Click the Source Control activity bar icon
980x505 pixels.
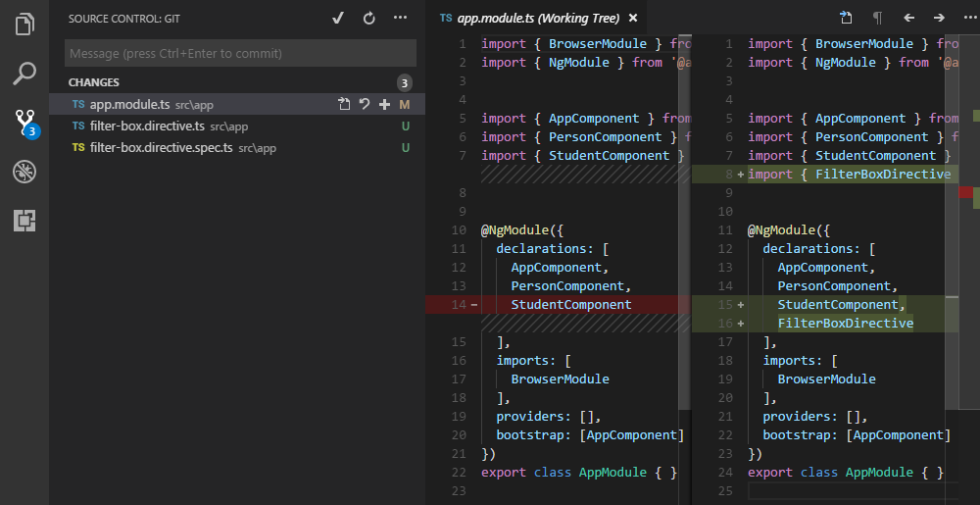click(x=24, y=123)
